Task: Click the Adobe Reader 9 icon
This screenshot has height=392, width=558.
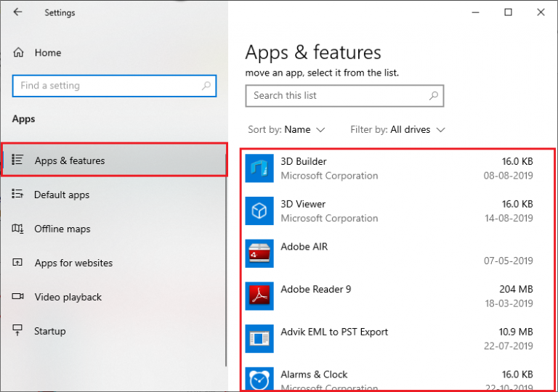Action: click(259, 296)
